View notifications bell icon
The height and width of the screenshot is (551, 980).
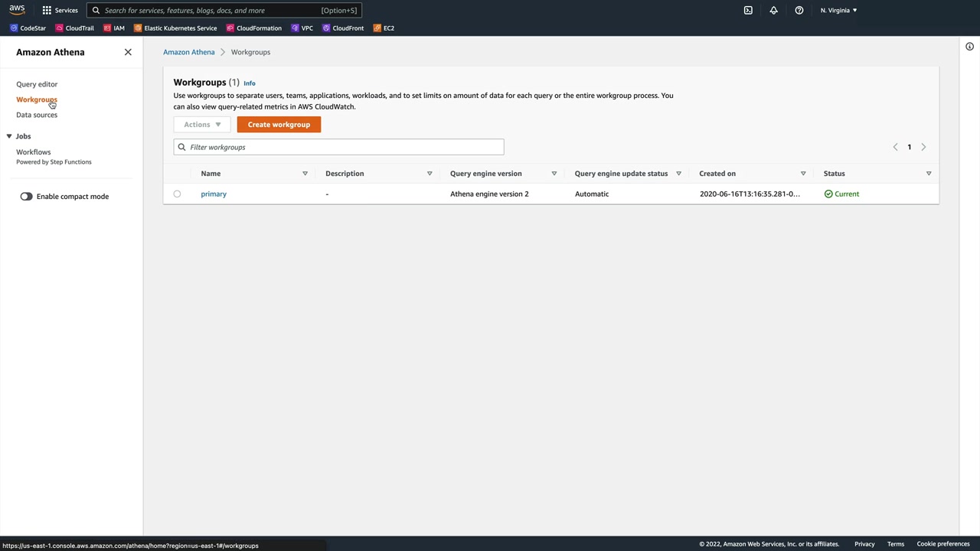tap(773, 10)
